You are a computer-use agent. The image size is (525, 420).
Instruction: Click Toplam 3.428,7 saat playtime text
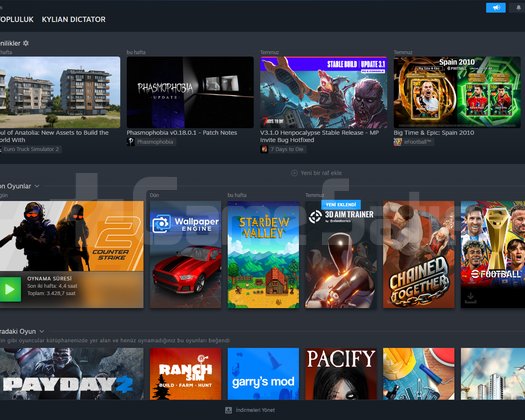point(51,293)
